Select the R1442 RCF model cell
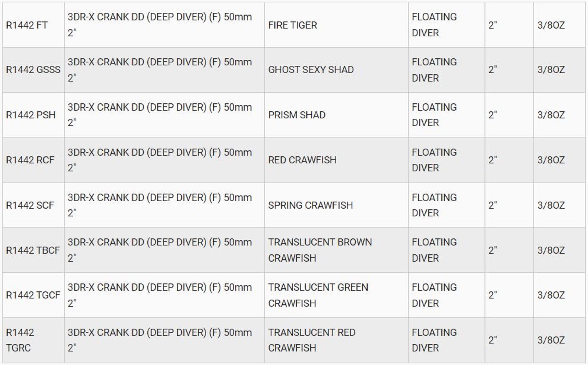 tap(30, 160)
